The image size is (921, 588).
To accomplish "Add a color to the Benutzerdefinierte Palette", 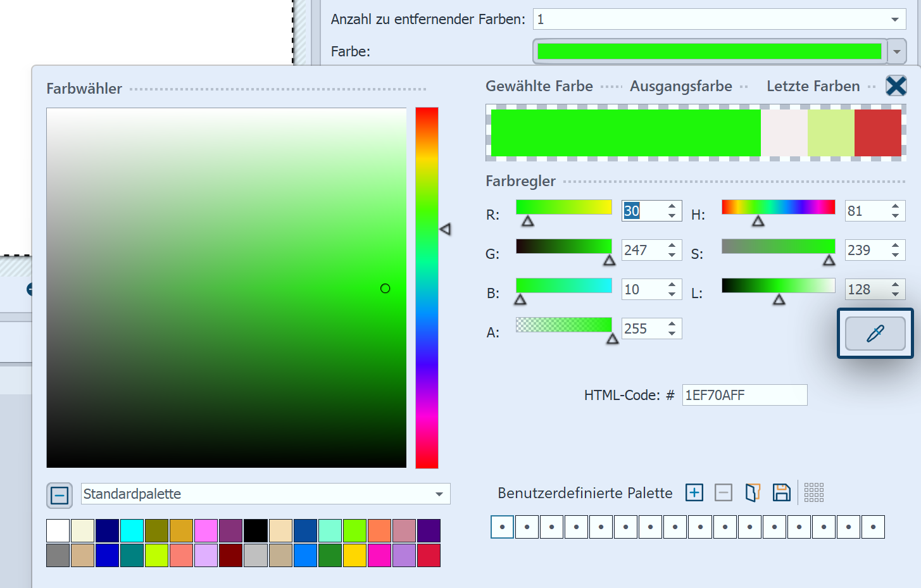I will point(694,492).
